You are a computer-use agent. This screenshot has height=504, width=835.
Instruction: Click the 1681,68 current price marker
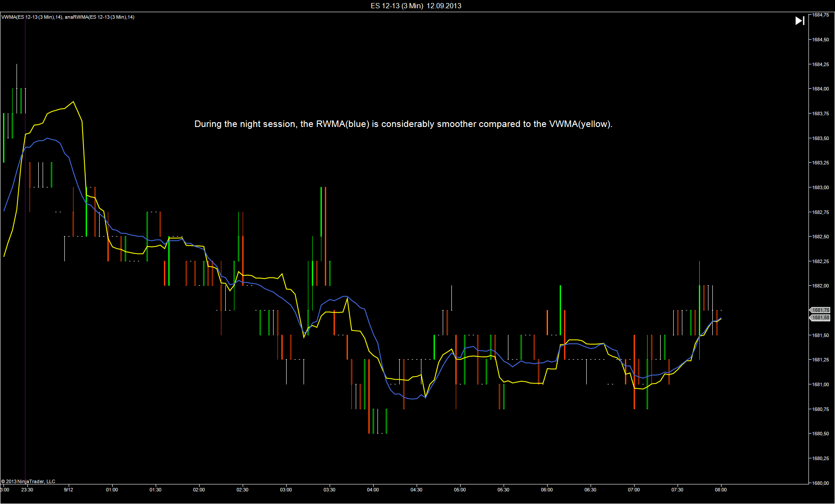[x=820, y=318]
